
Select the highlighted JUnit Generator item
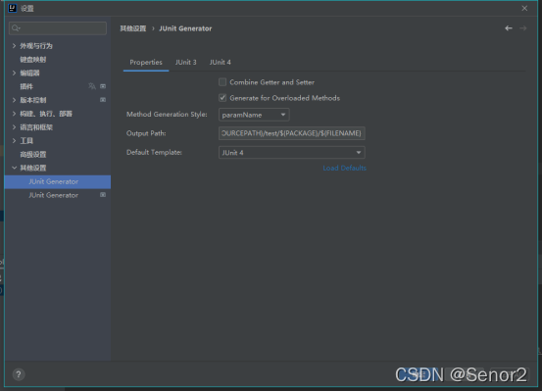coord(58,182)
